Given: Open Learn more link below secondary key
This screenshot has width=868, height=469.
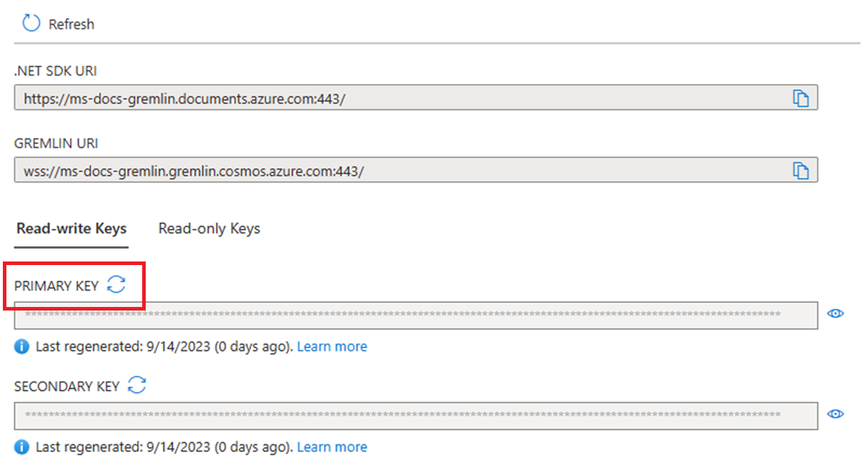Looking at the screenshot, I should coord(332,447).
